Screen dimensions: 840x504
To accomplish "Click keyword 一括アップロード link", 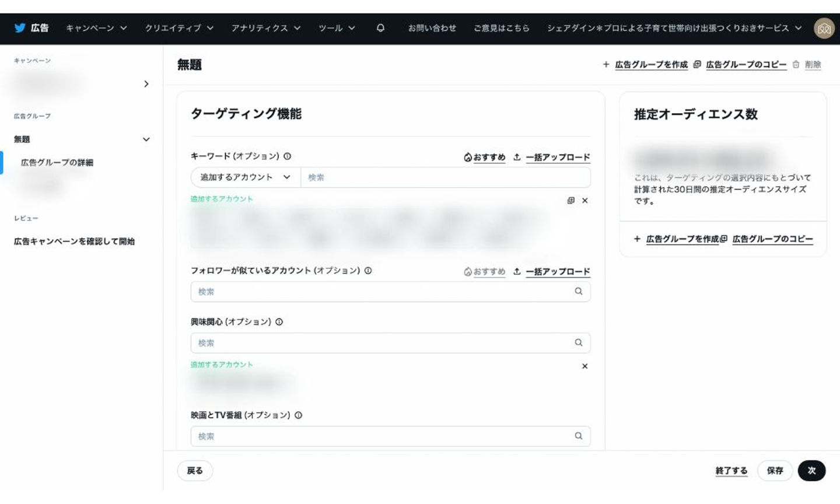I will tap(558, 157).
